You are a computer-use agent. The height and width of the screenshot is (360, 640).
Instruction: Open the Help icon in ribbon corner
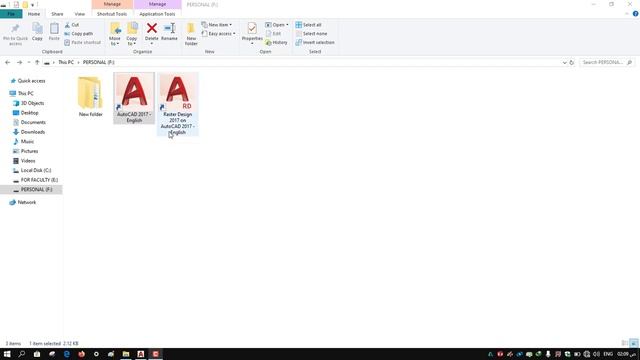636,14
